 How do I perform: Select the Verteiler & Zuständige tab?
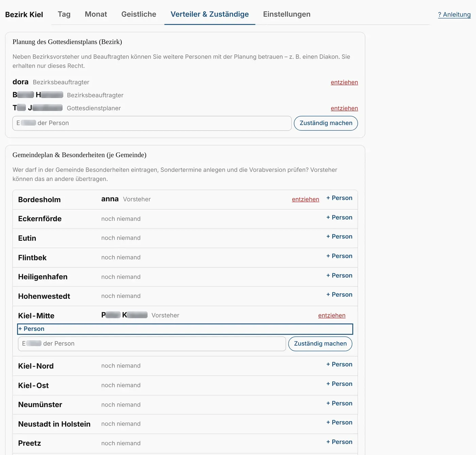[210, 14]
